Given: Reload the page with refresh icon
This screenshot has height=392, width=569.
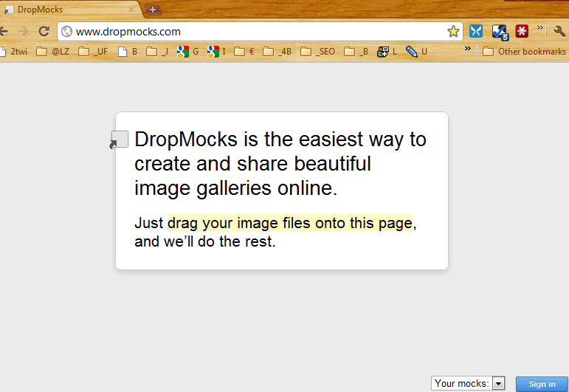Looking at the screenshot, I should [x=44, y=32].
